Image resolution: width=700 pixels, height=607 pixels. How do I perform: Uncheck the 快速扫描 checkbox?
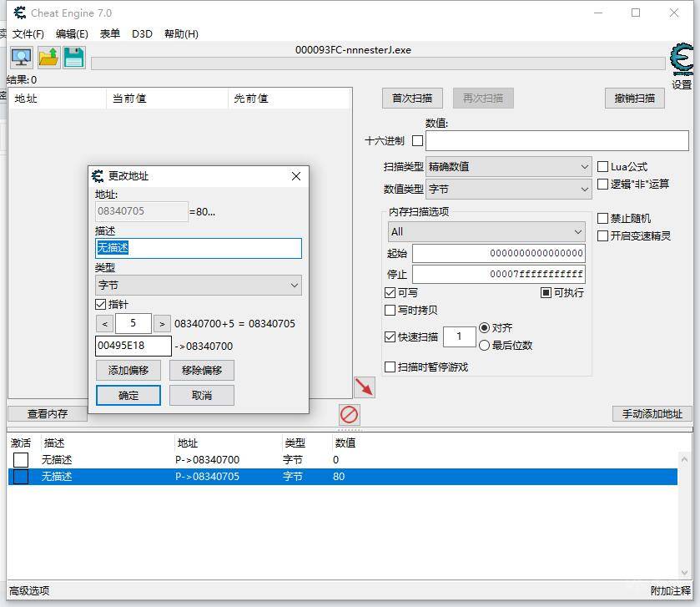click(x=390, y=336)
